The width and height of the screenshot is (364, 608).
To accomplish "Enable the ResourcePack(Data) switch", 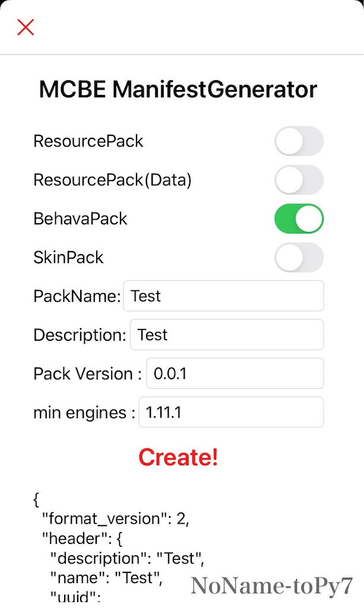I will click(299, 180).
